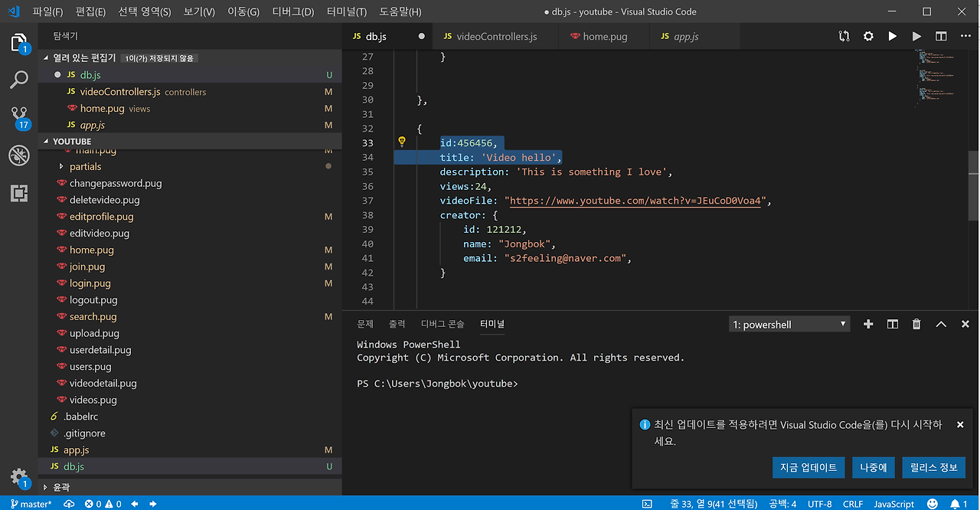Expand the partials folder

(85, 166)
